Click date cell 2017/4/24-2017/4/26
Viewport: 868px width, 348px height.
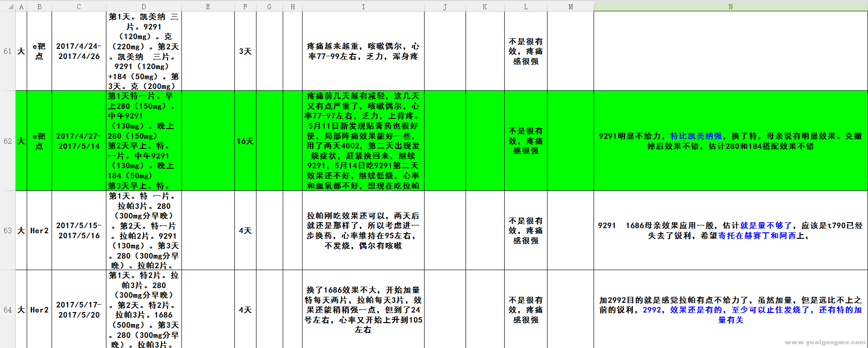pos(79,51)
